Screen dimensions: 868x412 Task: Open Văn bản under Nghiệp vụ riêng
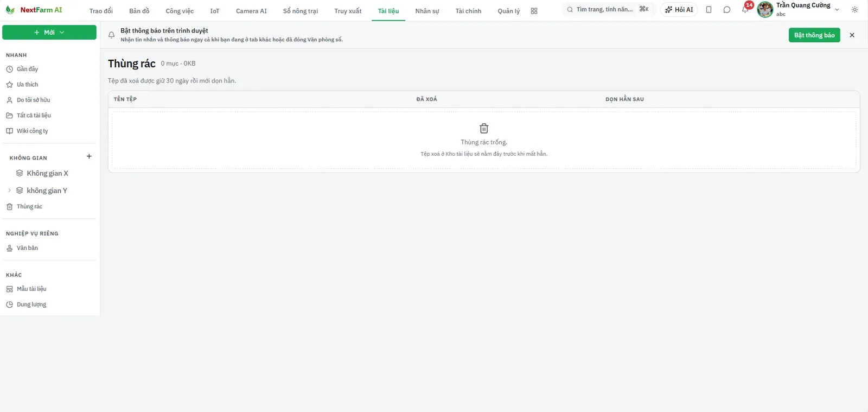49,248
